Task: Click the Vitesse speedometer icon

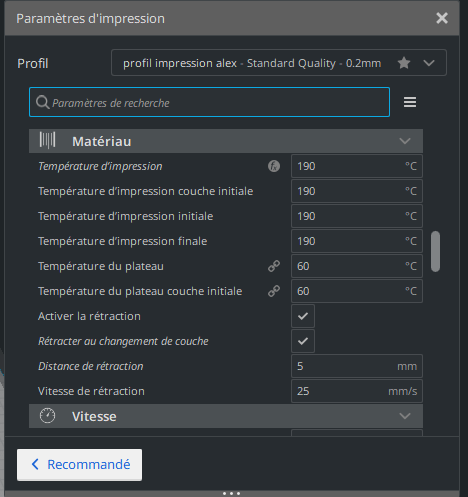Action: (x=47, y=416)
